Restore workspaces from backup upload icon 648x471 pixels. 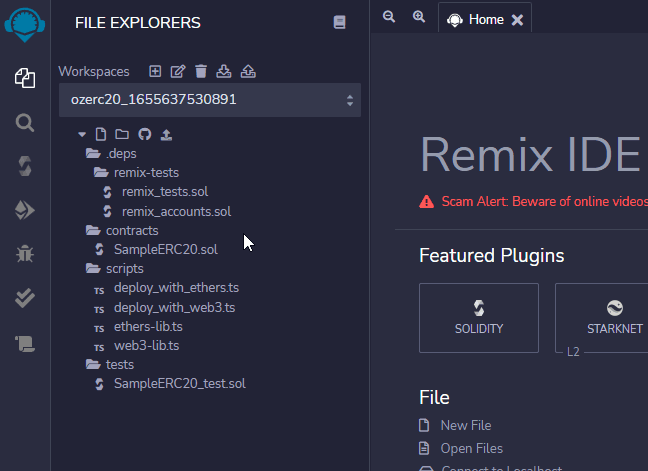point(248,71)
